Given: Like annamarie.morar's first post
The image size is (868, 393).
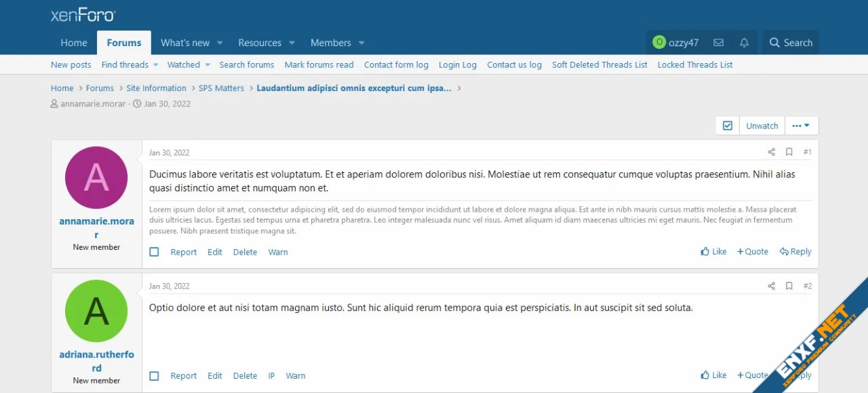Looking at the screenshot, I should pos(713,252).
